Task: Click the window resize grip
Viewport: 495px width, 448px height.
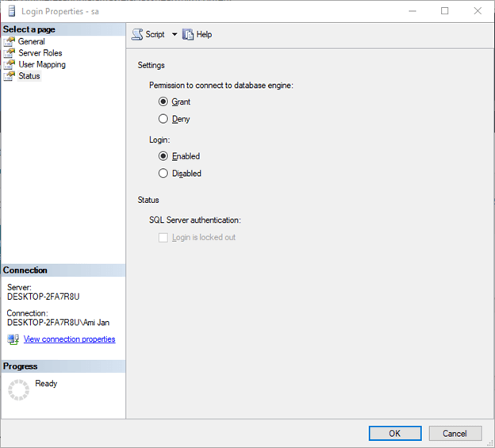Action: [x=490, y=443]
